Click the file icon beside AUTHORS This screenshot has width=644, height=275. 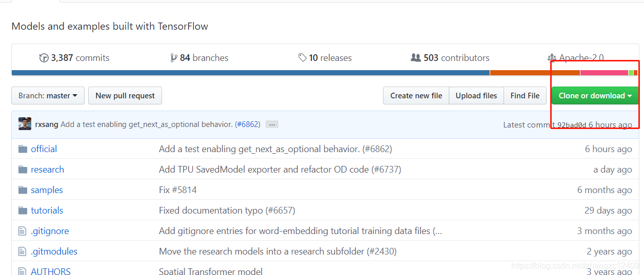[22, 271]
